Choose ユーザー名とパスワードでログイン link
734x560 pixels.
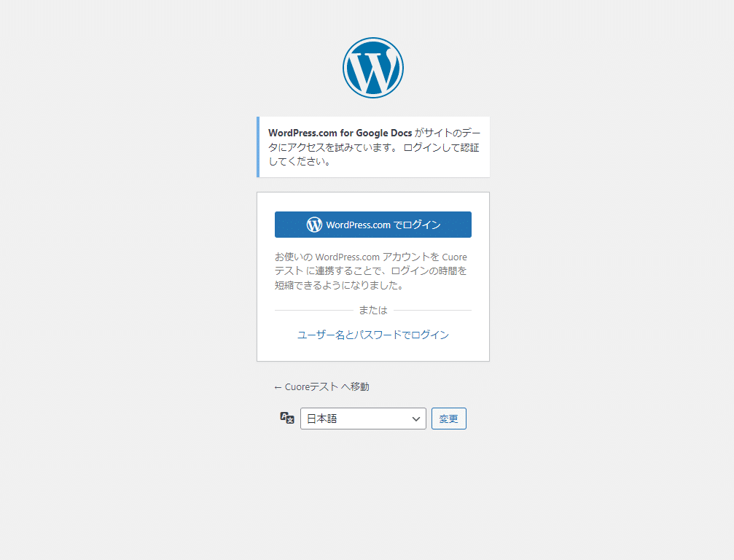(x=372, y=335)
